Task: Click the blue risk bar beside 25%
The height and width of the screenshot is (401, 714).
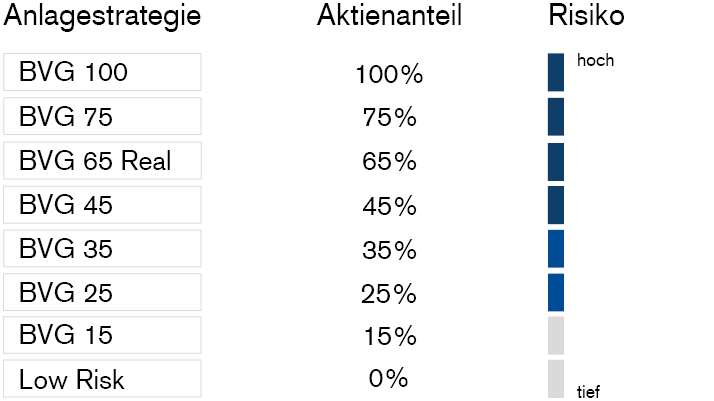Action: tap(556, 292)
